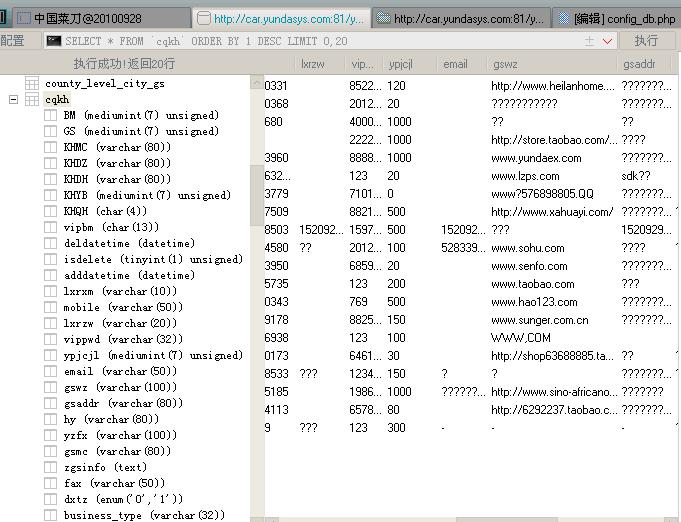Screen dimensions: 681x522
Task: Click the isdelete column icon
Action: (x=50, y=259)
